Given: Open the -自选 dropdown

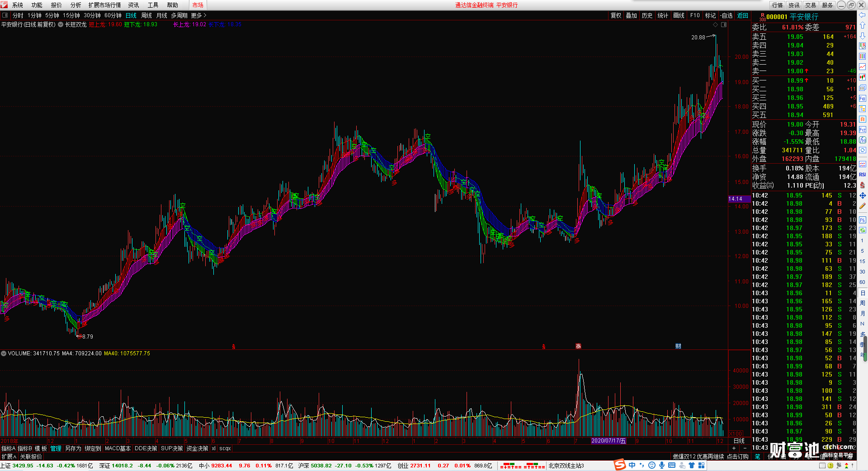Looking at the screenshot, I should [726, 15].
